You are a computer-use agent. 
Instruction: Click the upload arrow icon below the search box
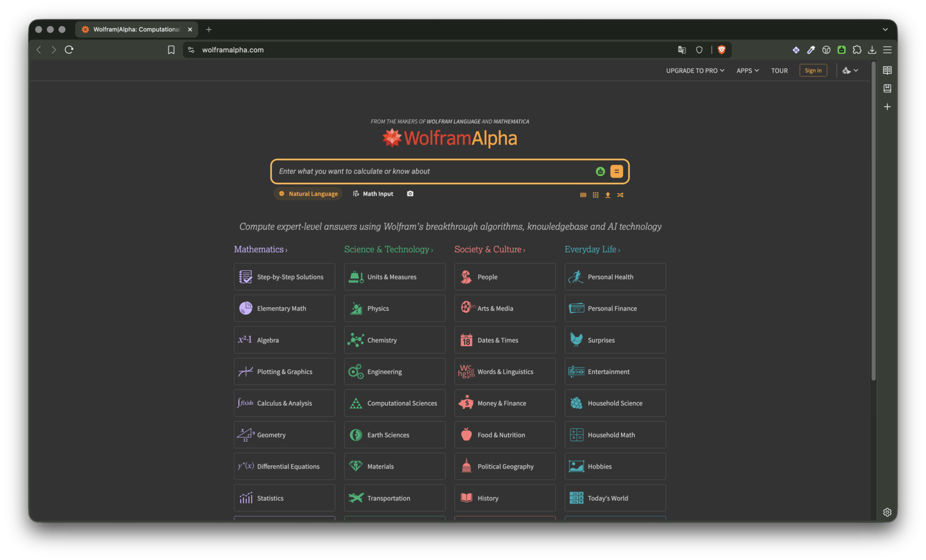pos(608,195)
